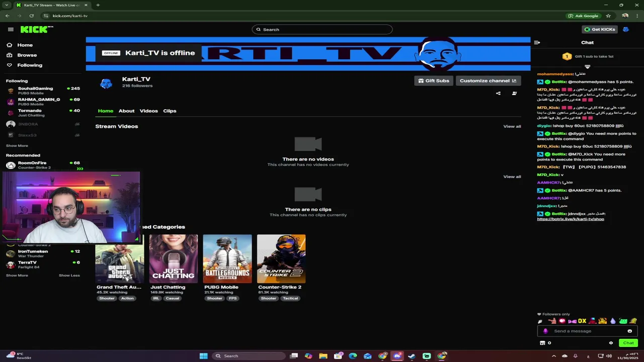Screen dimensions: 644x362
Task: Open a new browser tab
Action: [98, 5]
